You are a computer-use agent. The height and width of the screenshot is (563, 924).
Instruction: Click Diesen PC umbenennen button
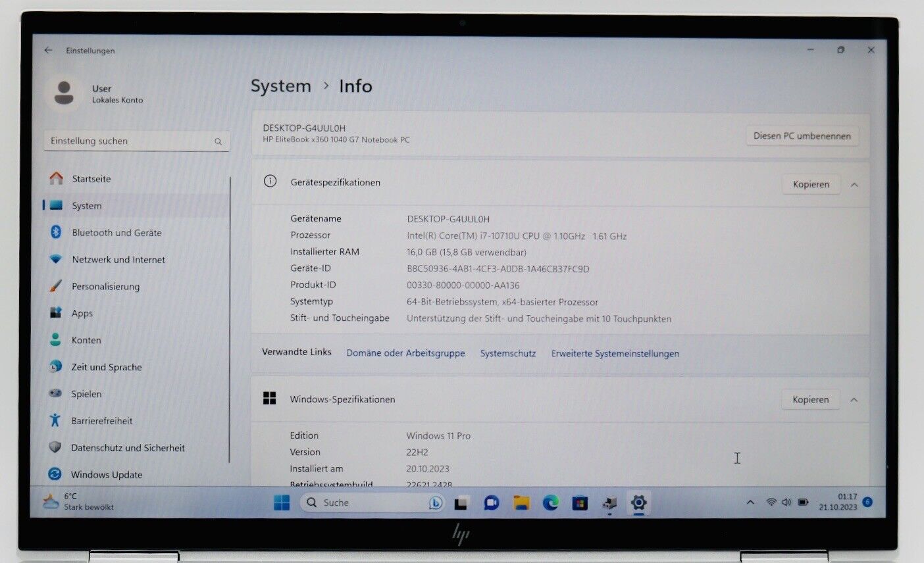coord(802,136)
